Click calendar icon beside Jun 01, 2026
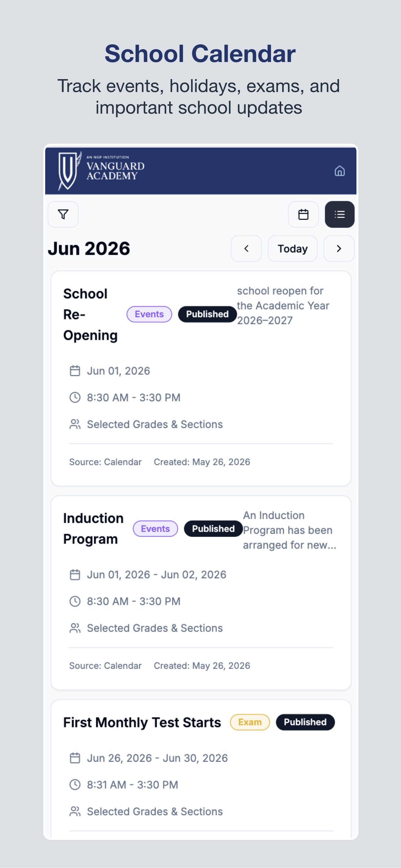 [x=75, y=371]
